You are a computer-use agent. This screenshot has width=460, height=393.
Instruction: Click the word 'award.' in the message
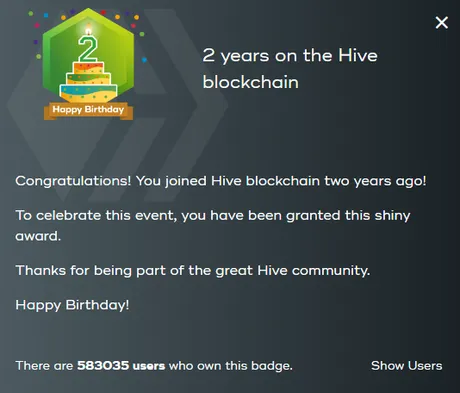pyautogui.click(x=38, y=236)
